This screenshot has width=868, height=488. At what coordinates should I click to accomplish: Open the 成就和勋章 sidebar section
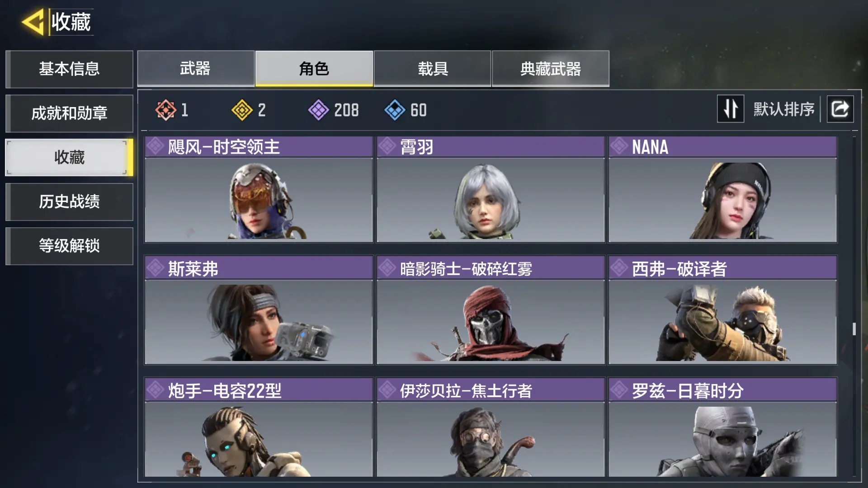coord(69,113)
